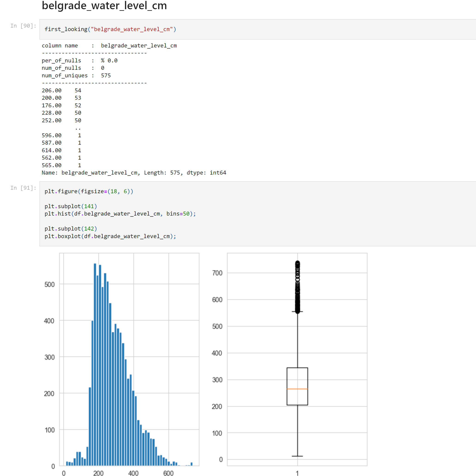Viewport: 476px width, 476px height.
Task: Click the 206.00 value count row
Action: click(x=61, y=91)
